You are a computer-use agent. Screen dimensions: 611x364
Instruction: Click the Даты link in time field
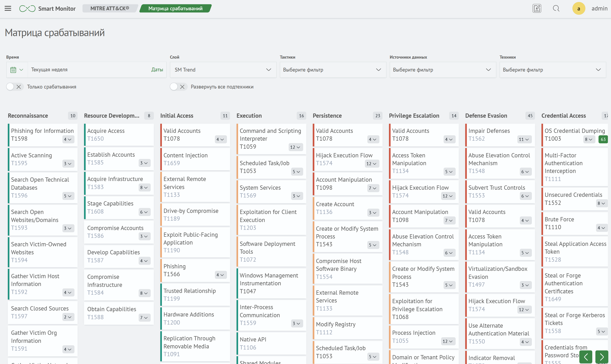pos(157,70)
